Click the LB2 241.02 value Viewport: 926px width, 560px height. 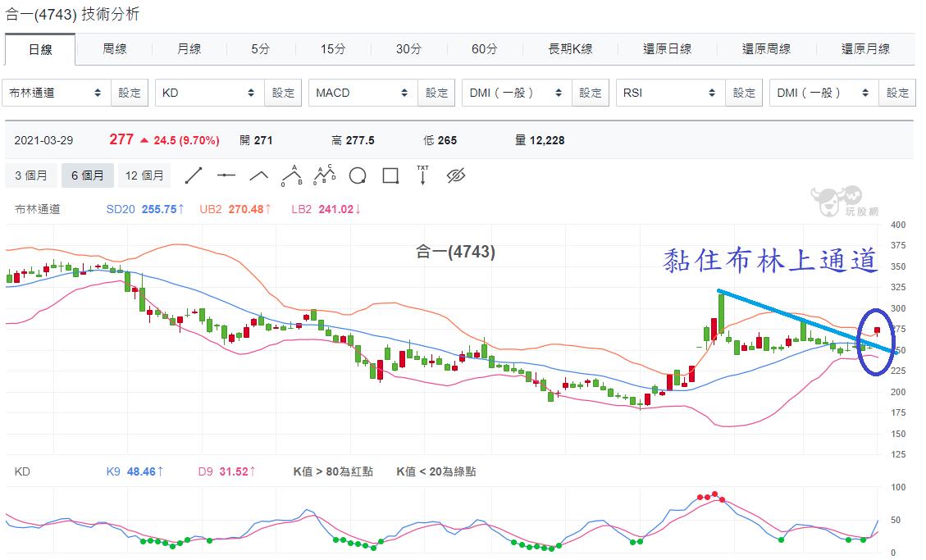tap(326, 209)
